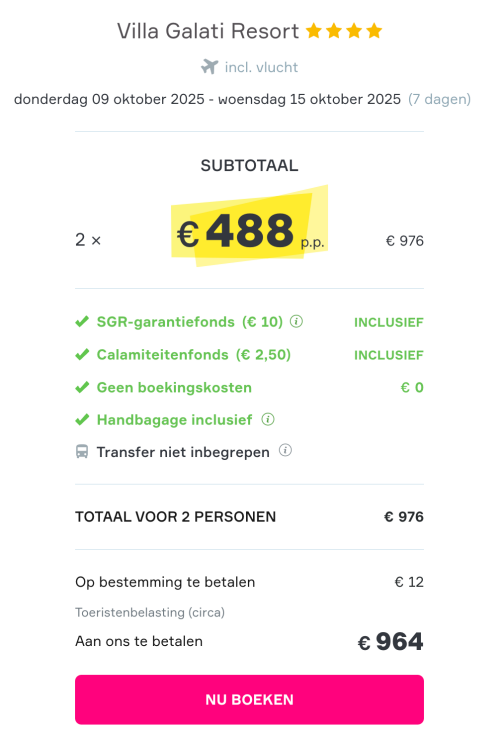Open the info icon beside Handbagage inclusief
Image resolution: width=500 pixels, height=738 pixels.
tap(268, 419)
